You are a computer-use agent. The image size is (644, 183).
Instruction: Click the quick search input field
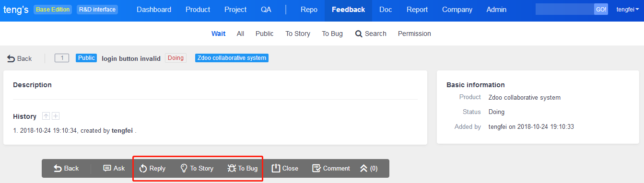point(564,10)
